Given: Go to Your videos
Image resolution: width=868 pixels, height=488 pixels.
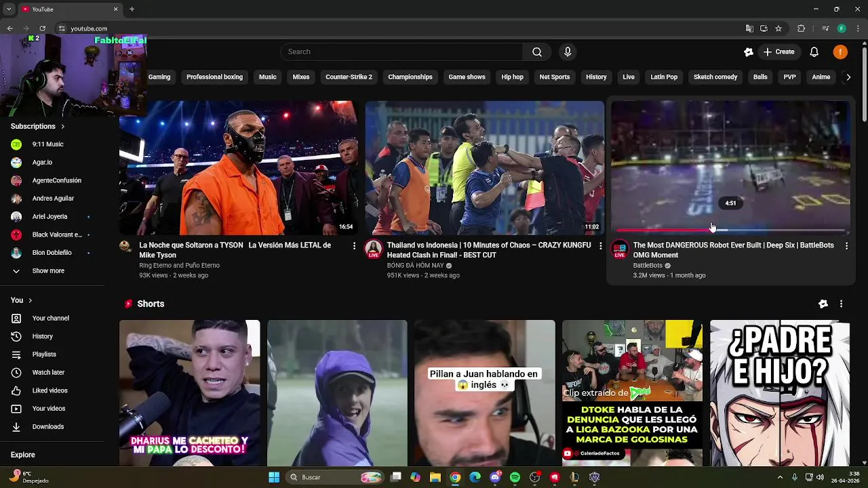Looking at the screenshot, I should tap(49, 409).
